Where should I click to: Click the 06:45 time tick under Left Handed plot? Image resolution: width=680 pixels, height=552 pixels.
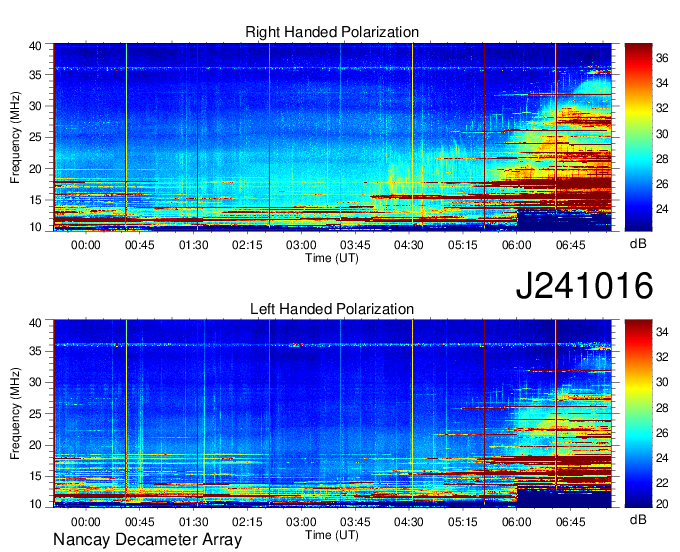click(x=570, y=522)
